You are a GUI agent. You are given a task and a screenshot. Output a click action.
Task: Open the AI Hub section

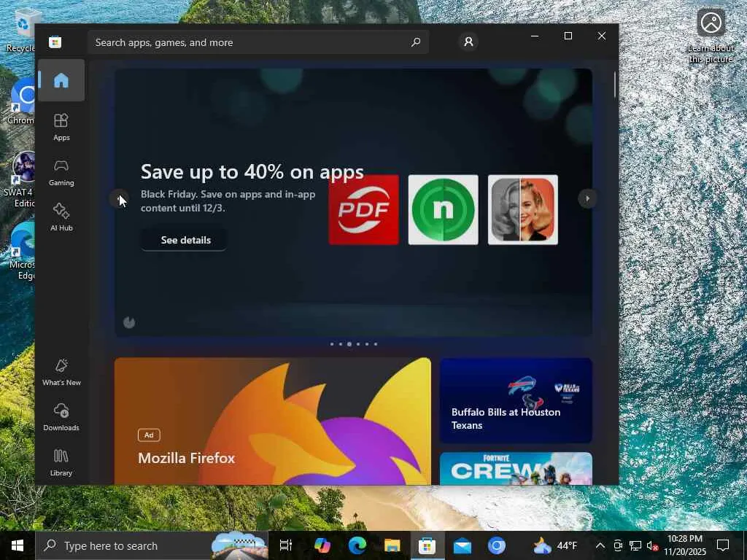tap(61, 217)
